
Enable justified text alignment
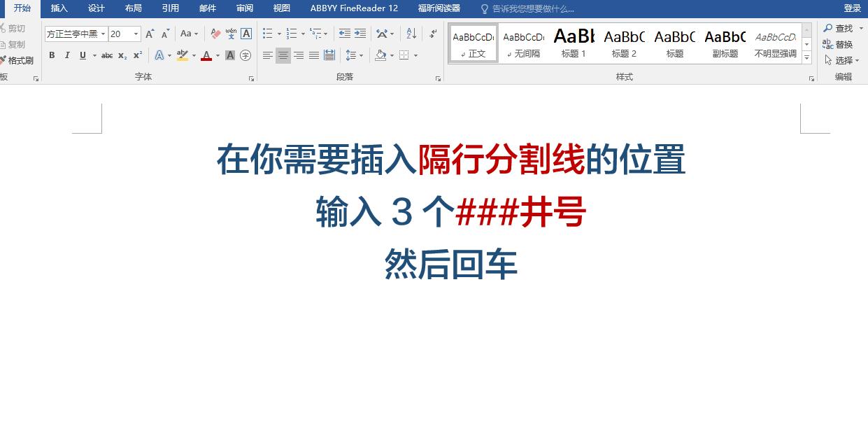click(x=313, y=55)
